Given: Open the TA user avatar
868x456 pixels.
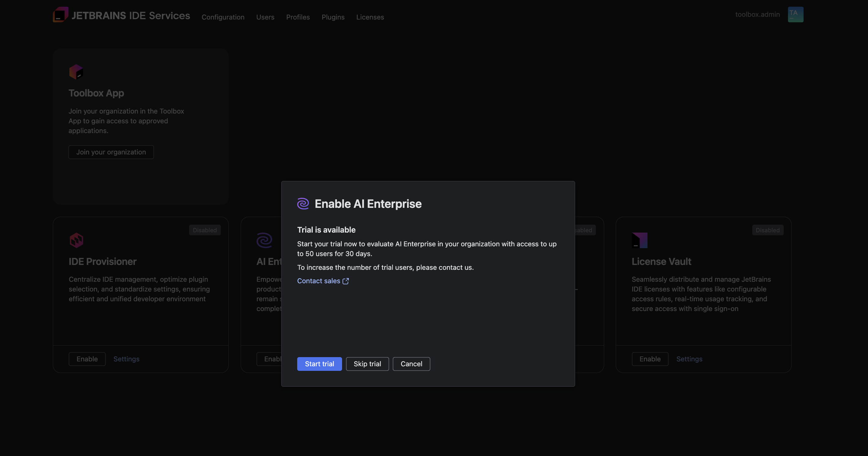Looking at the screenshot, I should (795, 14).
